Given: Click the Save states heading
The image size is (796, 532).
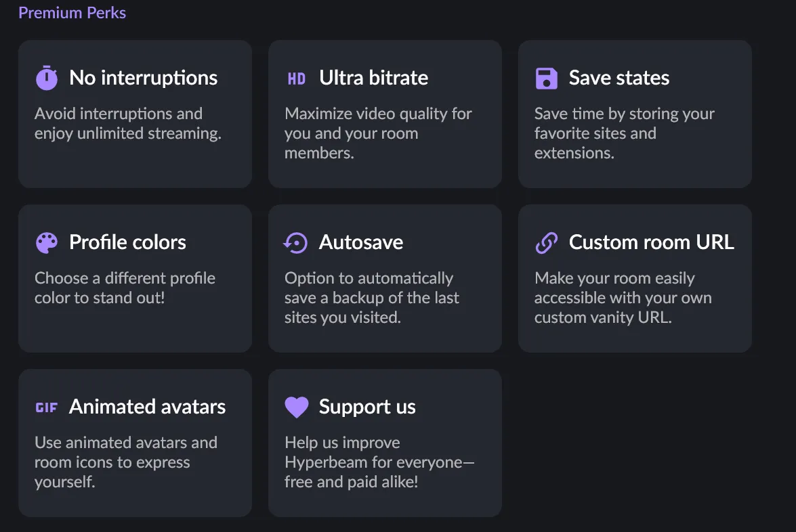Looking at the screenshot, I should (619, 78).
